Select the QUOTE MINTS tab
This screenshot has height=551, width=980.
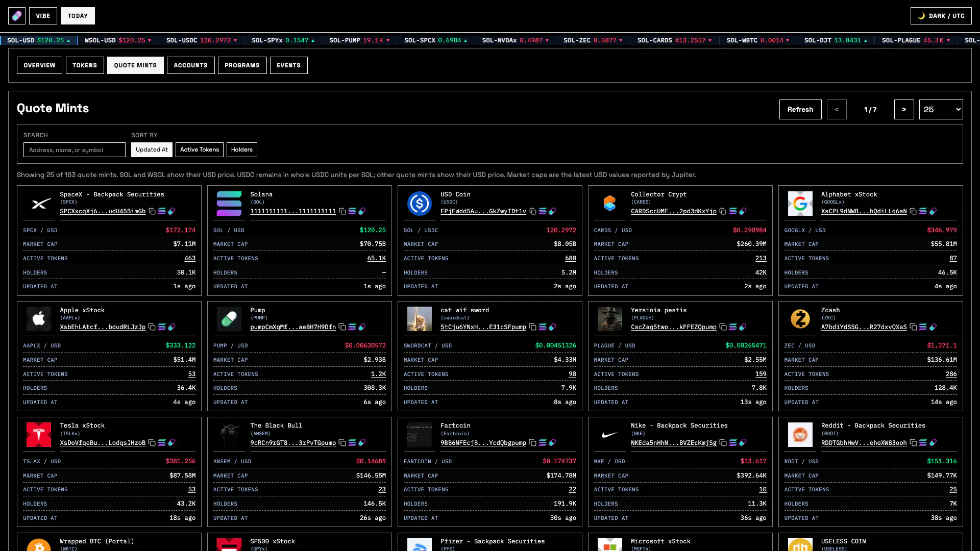[135, 65]
